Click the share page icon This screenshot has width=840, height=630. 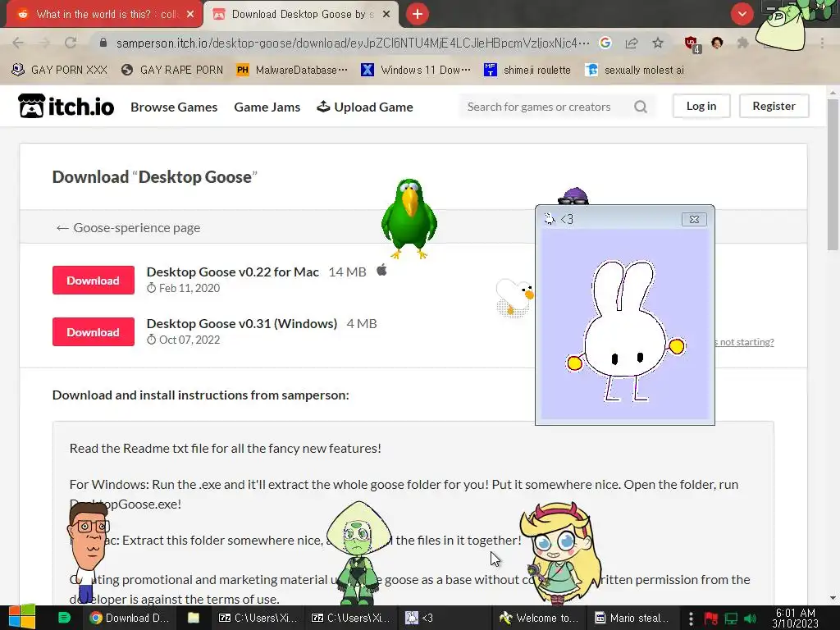(632, 43)
